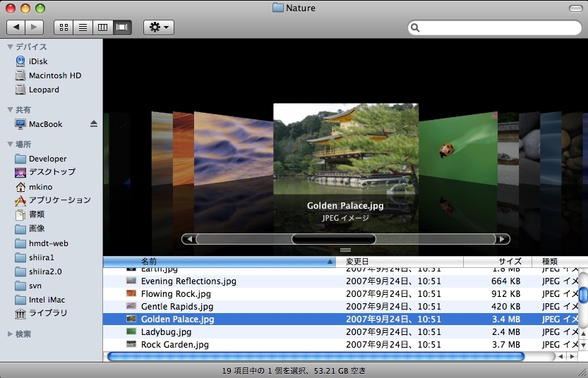Open the mkino home folder

pos(41,187)
